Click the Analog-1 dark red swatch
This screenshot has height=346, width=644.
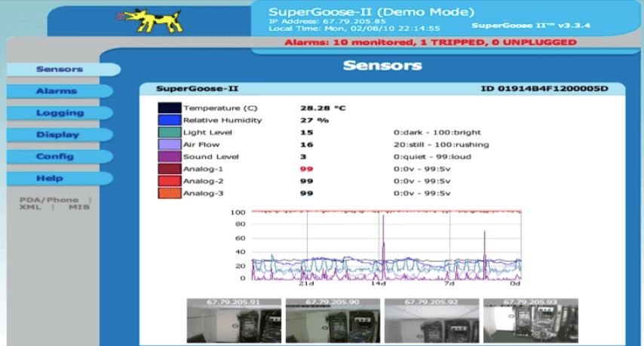click(169, 169)
